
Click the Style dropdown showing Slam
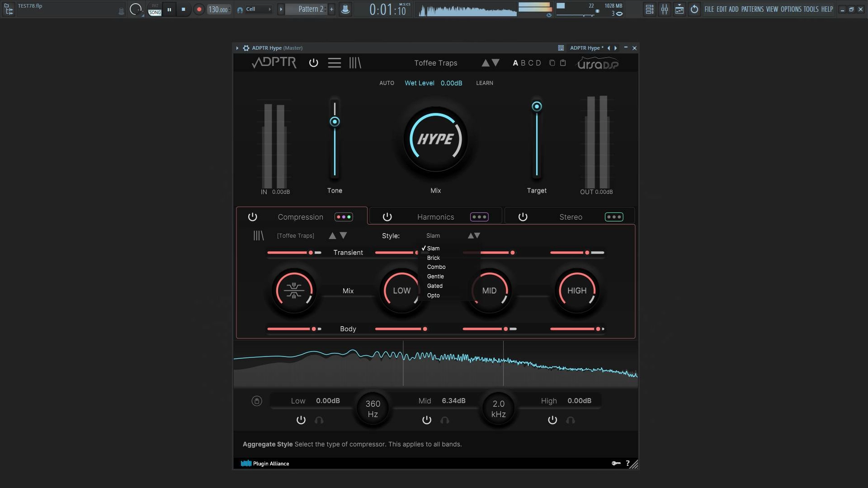tap(433, 235)
